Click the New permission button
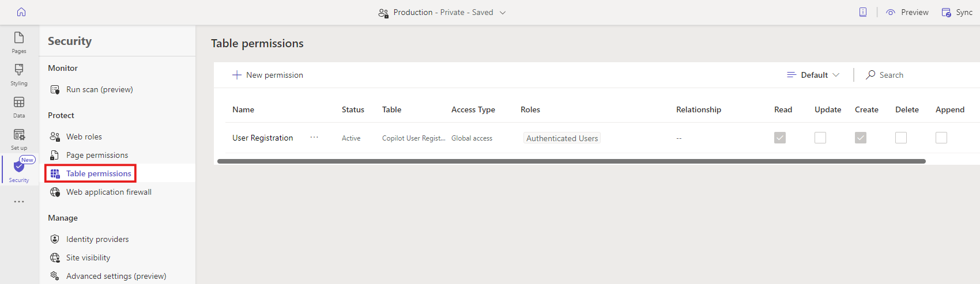 pyautogui.click(x=267, y=75)
